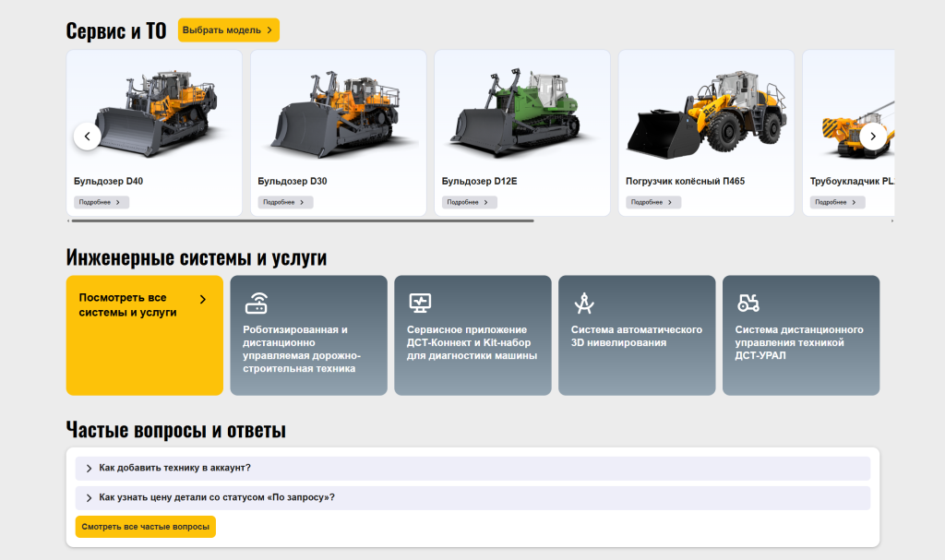The height and width of the screenshot is (560, 945).
Task: Expand 'Как добавить технику в аккаунт?' question
Action: [x=472, y=469]
